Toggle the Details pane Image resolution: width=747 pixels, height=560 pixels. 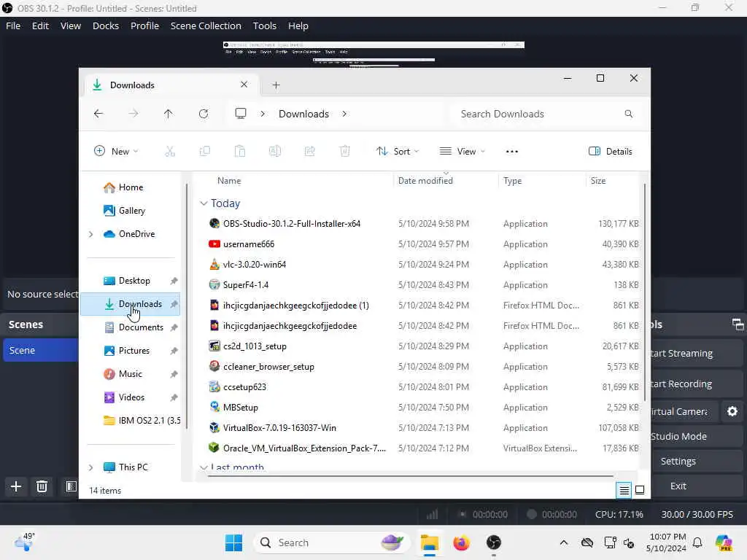611,152
